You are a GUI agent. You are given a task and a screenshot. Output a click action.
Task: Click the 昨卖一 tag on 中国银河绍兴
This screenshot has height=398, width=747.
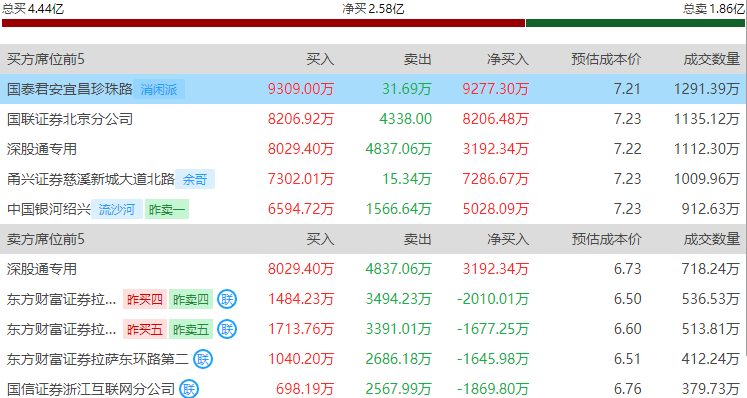point(167,209)
